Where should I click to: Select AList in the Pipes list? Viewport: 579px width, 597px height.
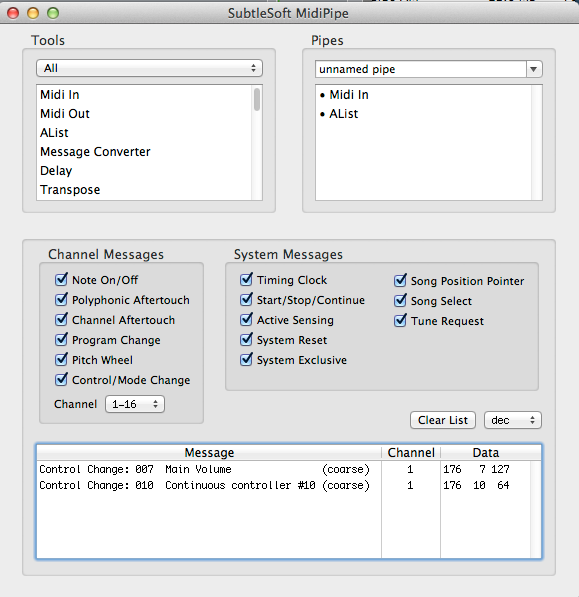coord(423,113)
